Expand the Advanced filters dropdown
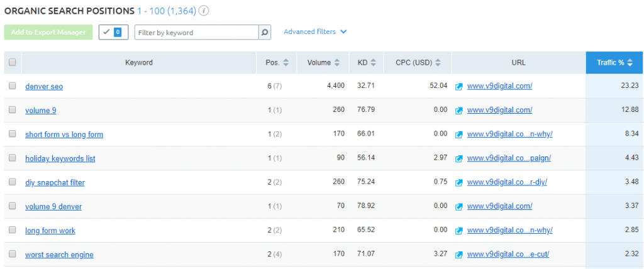This screenshot has height=269, width=644. tap(314, 31)
